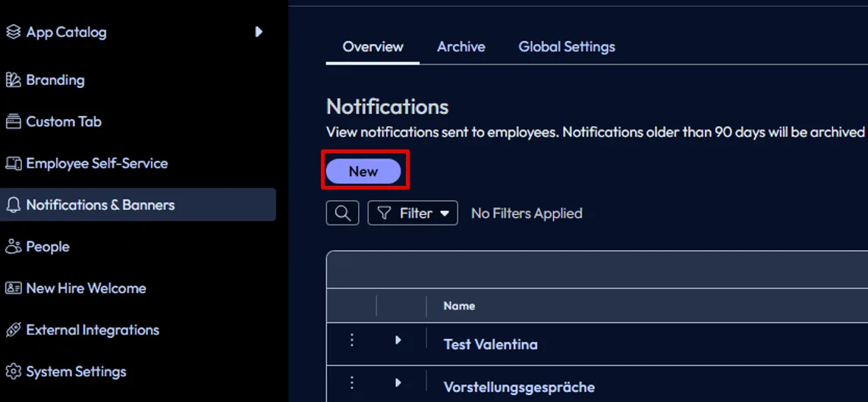Click the Employee Self-Service device icon
868x402 pixels.
[14, 163]
